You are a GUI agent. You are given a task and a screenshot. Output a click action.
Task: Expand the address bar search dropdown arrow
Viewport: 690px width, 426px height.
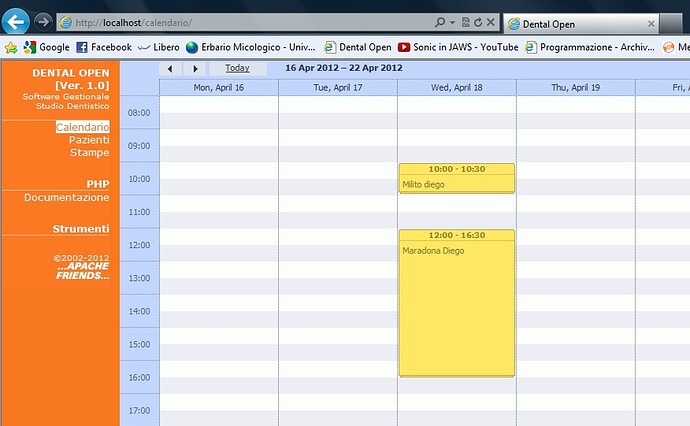452,22
